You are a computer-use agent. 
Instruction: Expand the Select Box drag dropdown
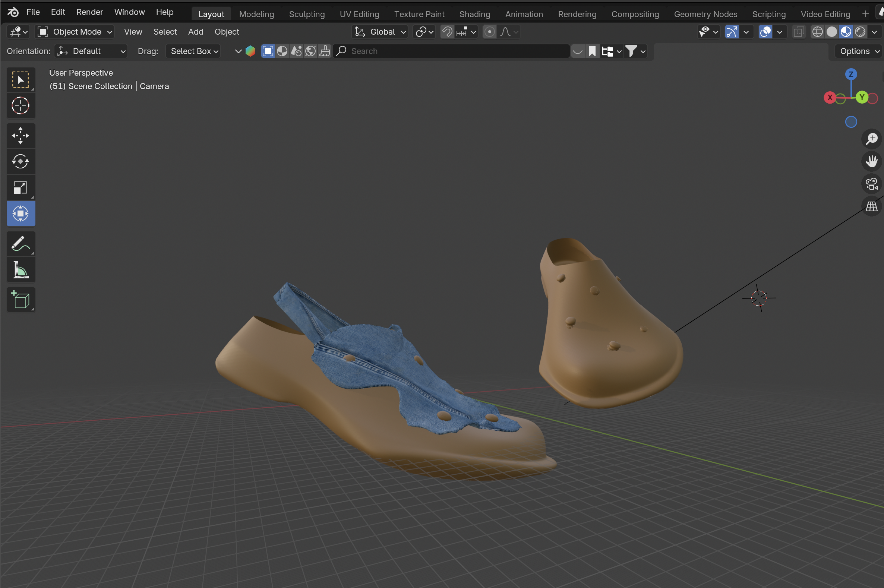tap(193, 51)
